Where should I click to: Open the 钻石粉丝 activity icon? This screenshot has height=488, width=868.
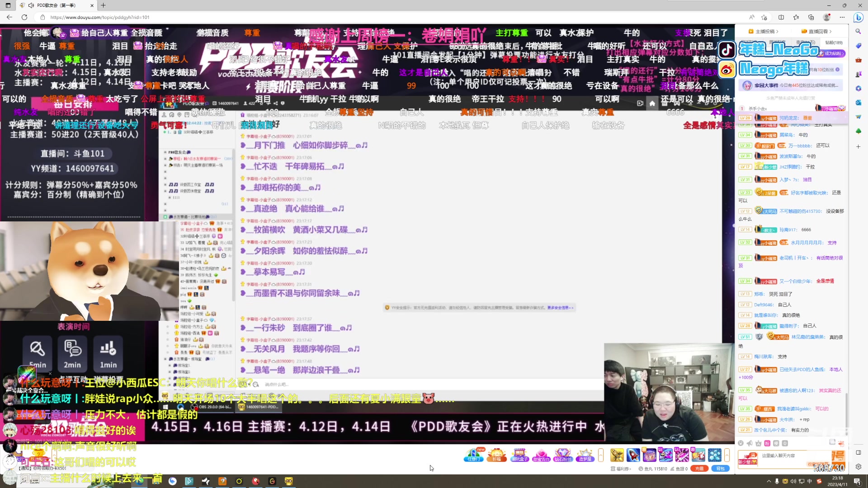563,455
